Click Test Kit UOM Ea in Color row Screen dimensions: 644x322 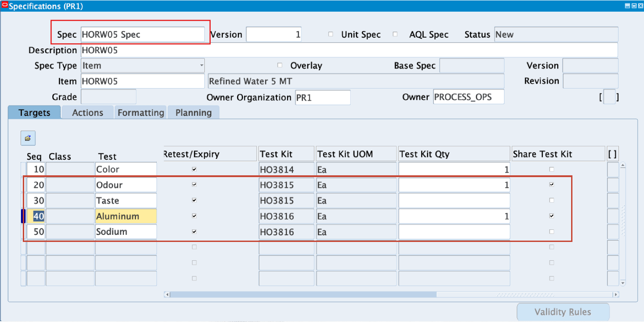(x=356, y=169)
